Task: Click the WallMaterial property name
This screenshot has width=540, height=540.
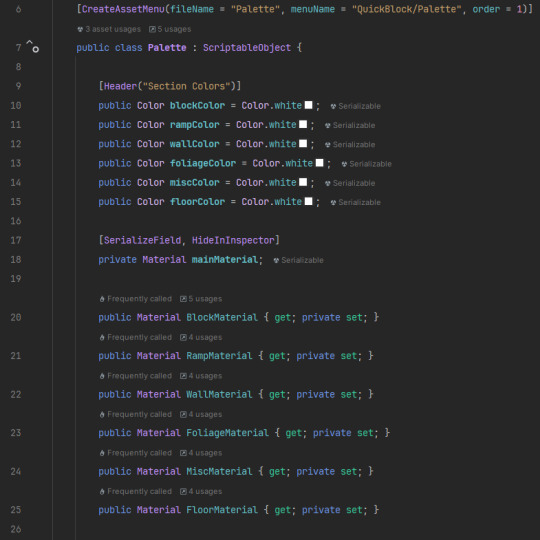Action: pos(219,394)
